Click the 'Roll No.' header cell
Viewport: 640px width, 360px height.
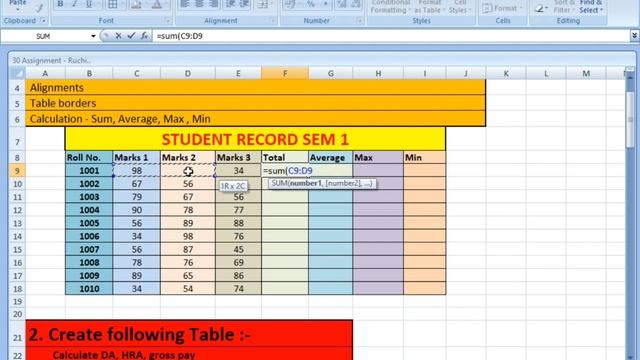click(89, 158)
